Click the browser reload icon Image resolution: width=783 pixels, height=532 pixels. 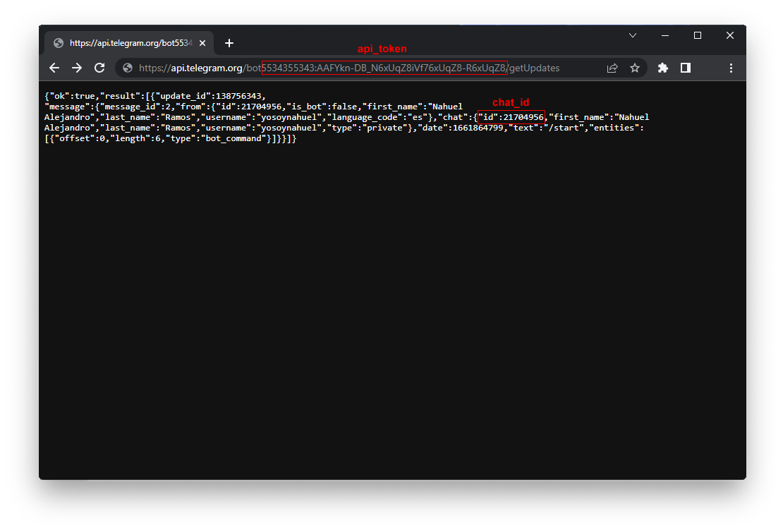click(x=99, y=68)
